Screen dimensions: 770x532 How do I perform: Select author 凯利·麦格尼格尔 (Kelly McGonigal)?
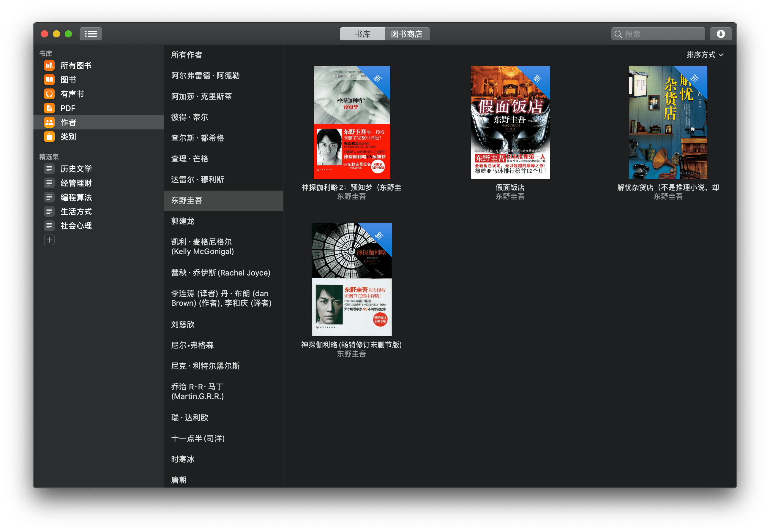[223, 247]
